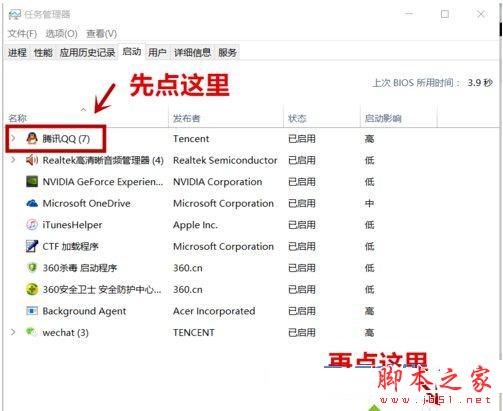Select the iTunesHelper row name
503x411 pixels.
point(72,225)
